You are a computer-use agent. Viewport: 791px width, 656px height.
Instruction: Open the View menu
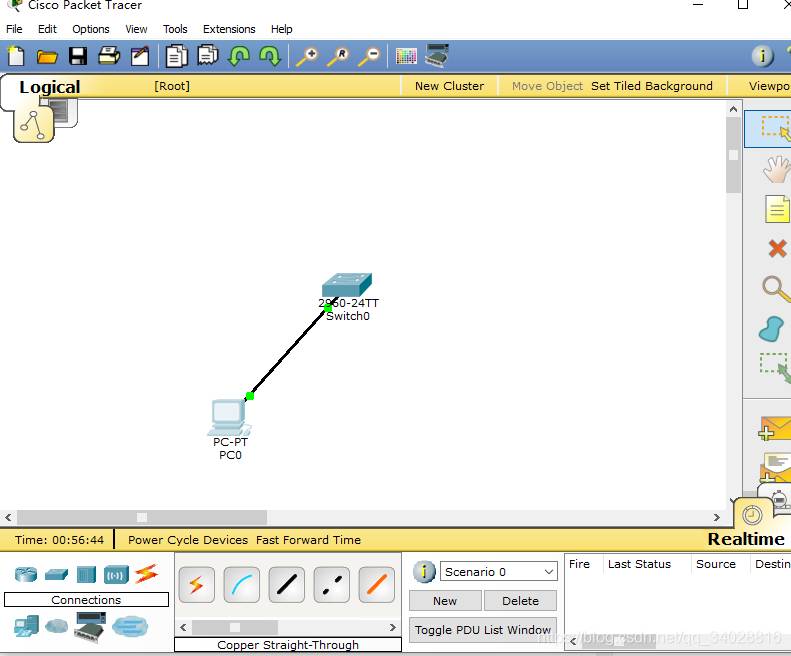point(136,29)
